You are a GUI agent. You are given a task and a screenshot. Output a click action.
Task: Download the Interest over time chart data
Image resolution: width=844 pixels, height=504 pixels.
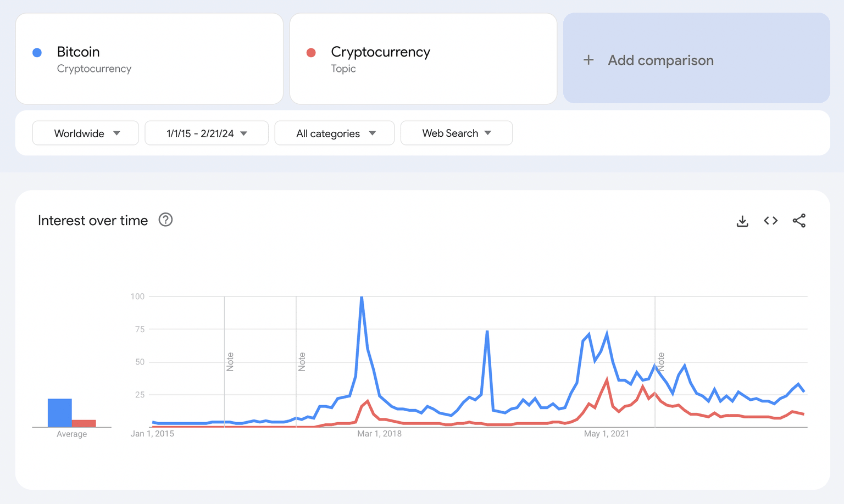pyautogui.click(x=742, y=221)
